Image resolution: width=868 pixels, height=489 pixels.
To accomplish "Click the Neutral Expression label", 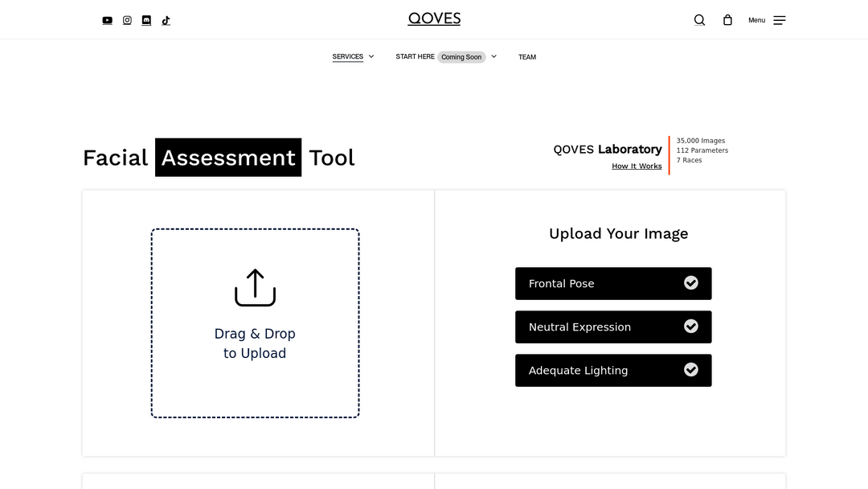I will point(579,327).
